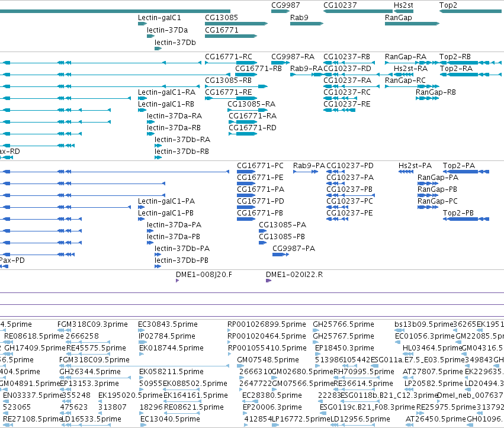This screenshot has width=504, height=428.
Task: Select the CG13085-RB transcript label
Action: [x=228, y=81]
